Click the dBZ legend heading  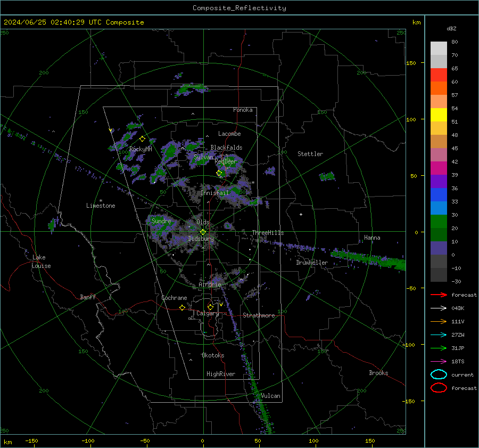click(451, 29)
